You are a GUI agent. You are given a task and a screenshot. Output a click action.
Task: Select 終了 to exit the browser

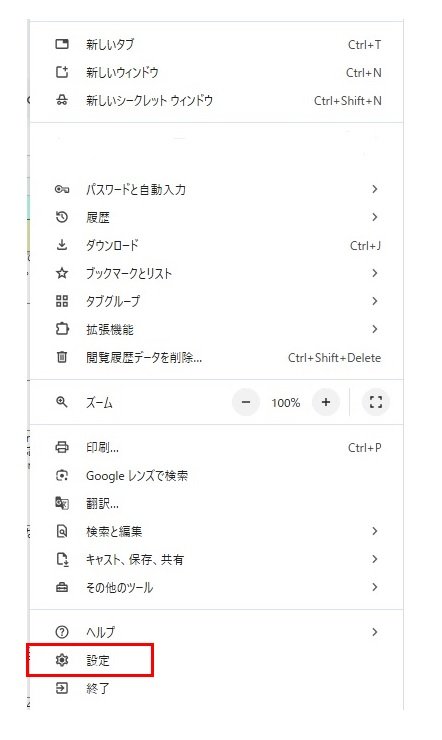pyautogui.click(x=217, y=688)
